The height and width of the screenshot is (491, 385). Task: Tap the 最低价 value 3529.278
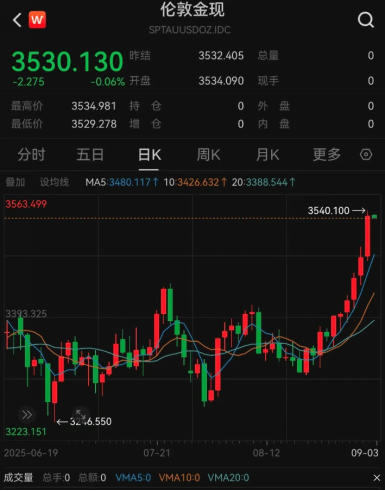pos(94,124)
